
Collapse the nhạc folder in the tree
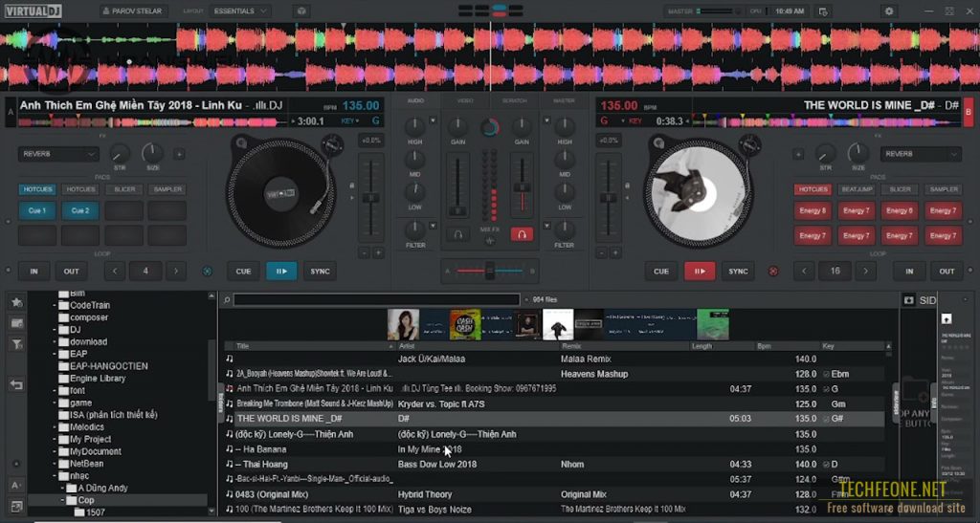pos(55,476)
